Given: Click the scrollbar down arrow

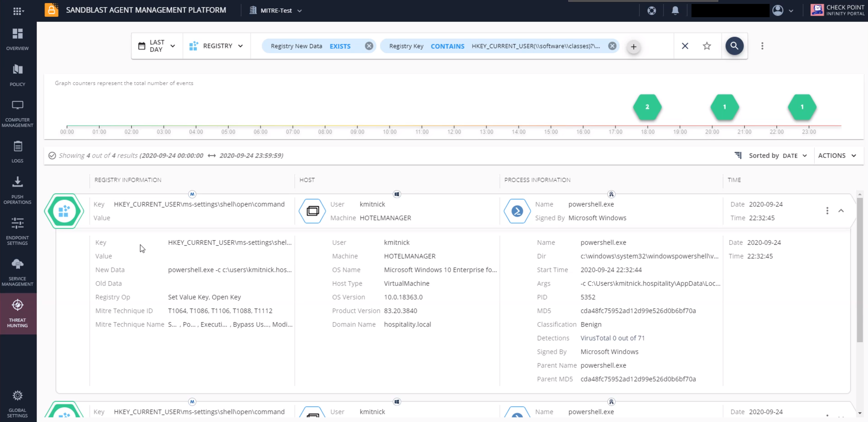Looking at the screenshot, I should pos(860,413).
